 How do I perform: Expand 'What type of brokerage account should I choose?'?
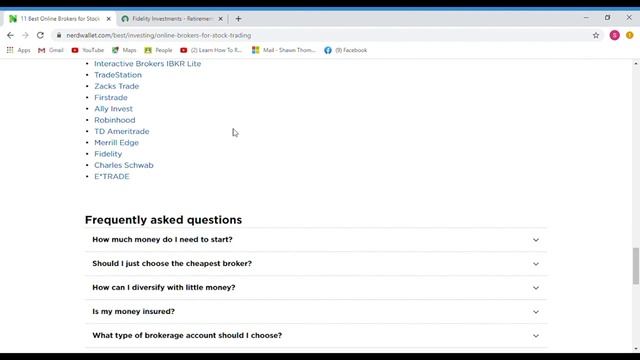point(316,336)
